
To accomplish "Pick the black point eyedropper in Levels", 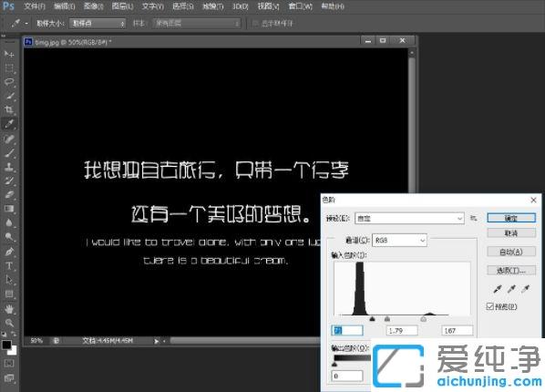I will tap(498, 289).
